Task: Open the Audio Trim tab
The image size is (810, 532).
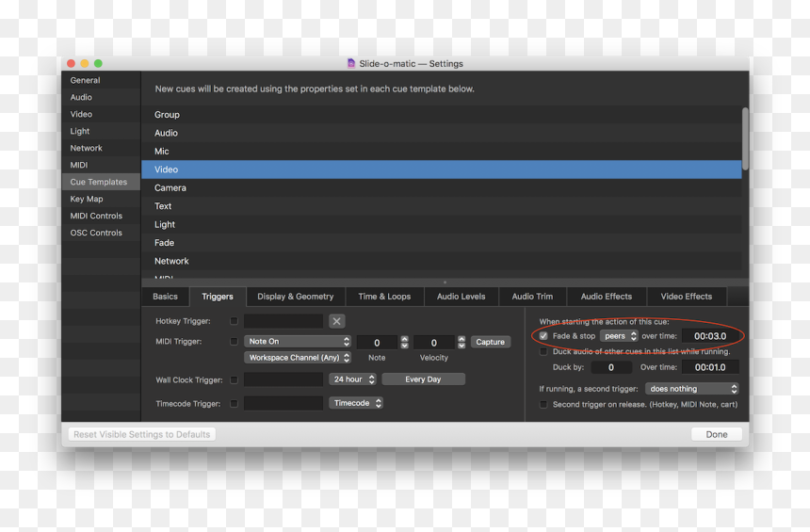Action: [532, 297]
